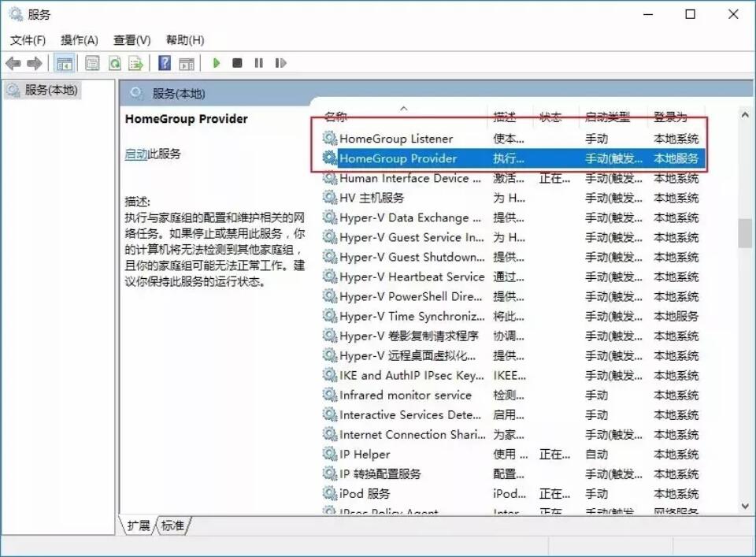This screenshot has height=557, width=756.
Task: Toggle the show/hide console tree icon
Action: [x=64, y=63]
